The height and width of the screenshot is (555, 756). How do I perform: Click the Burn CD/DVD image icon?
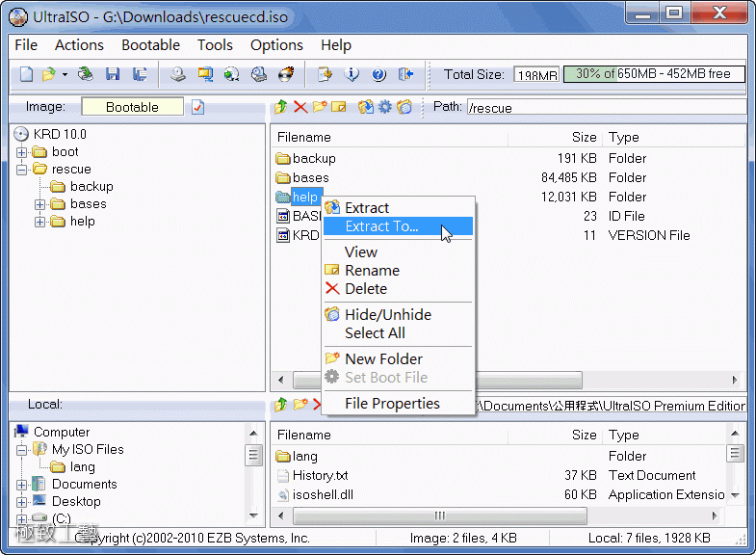click(x=286, y=74)
